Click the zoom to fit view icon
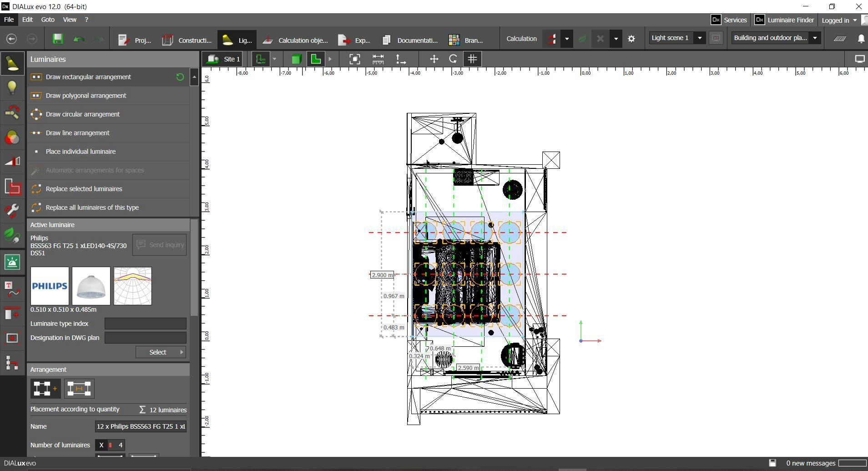Viewport: 868px width, 471px height. click(355, 59)
